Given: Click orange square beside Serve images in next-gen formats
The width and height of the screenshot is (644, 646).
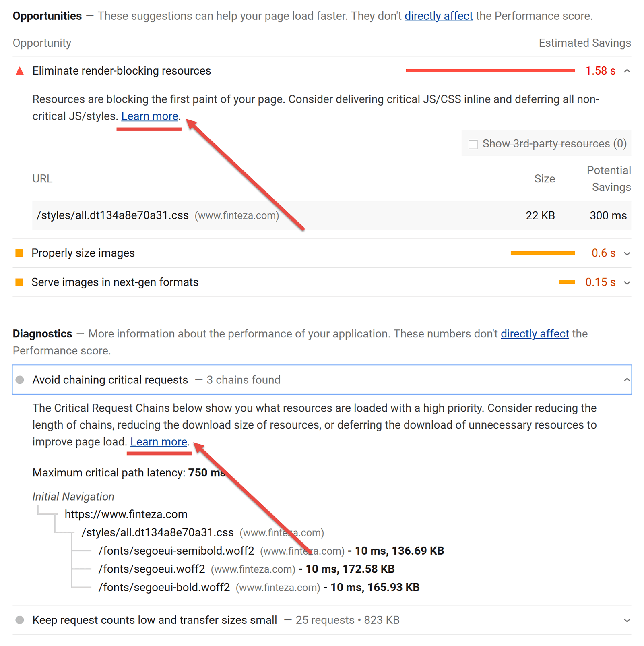Looking at the screenshot, I should (x=19, y=282).
